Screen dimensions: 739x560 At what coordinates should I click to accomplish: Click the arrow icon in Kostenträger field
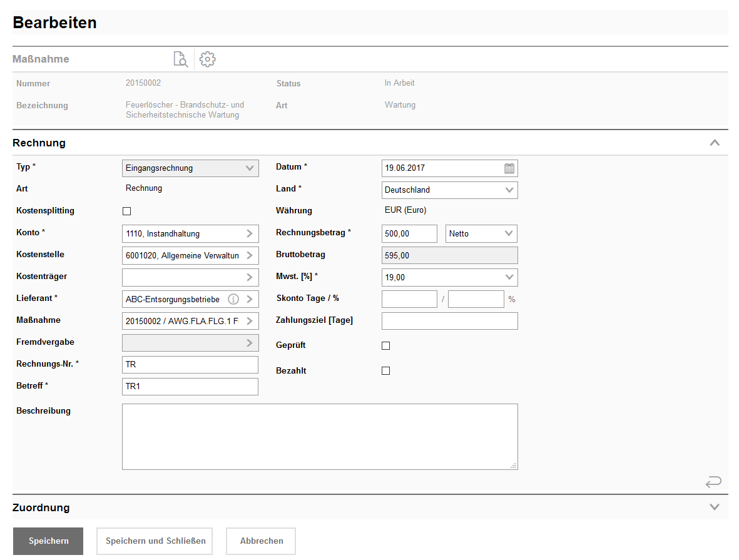(250, 278)
